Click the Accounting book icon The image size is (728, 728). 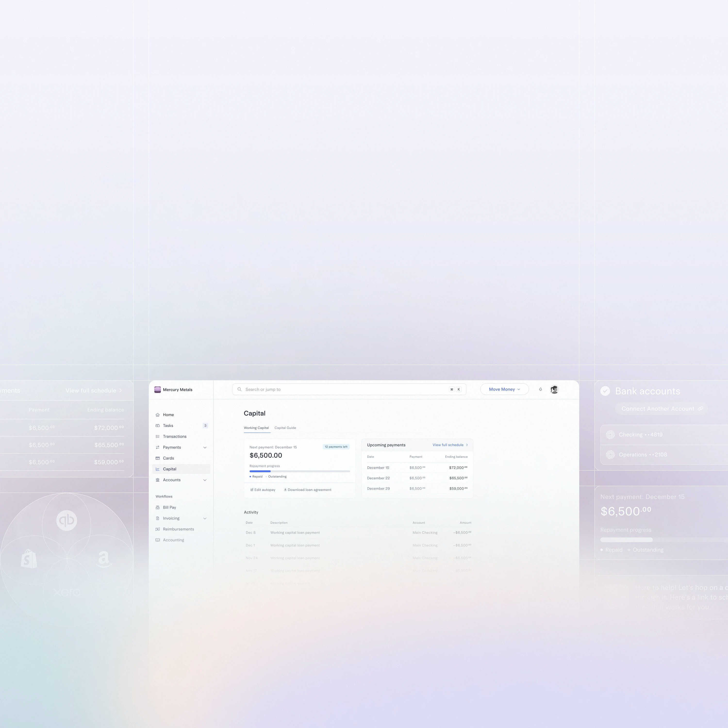(x=157, y=540)
